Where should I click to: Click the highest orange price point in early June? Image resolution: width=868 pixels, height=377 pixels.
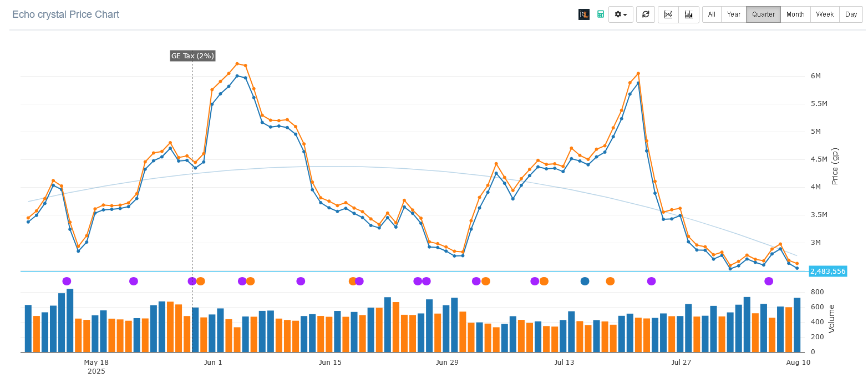(237, 64)
